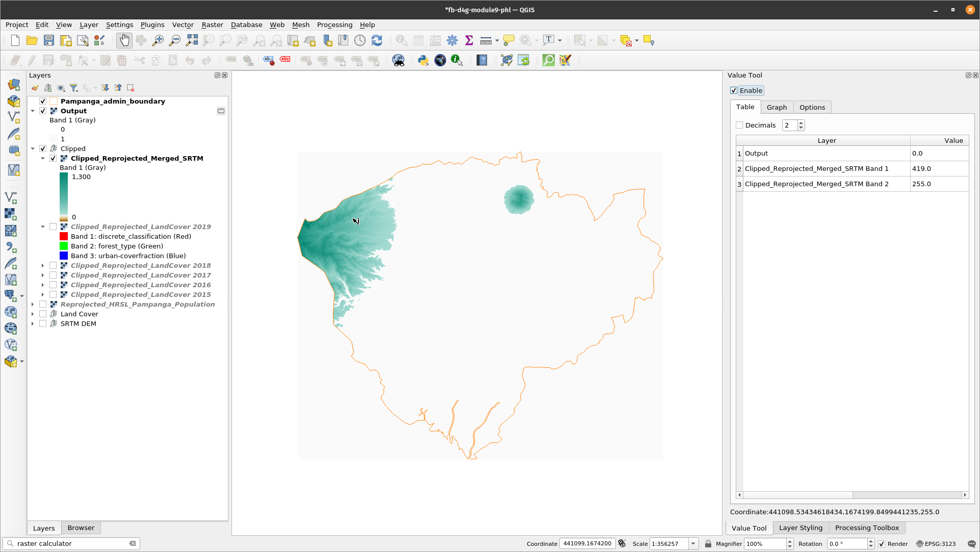Open the Temporal Controller panel
Image resolution: width=980 pixels, height=552 pixels.
coord(360,40)
